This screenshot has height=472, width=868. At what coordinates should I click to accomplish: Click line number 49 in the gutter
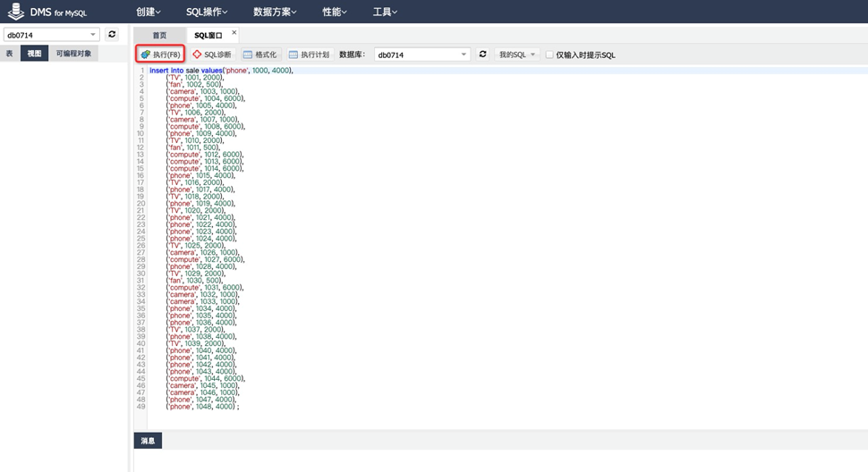tap(141, 407)
